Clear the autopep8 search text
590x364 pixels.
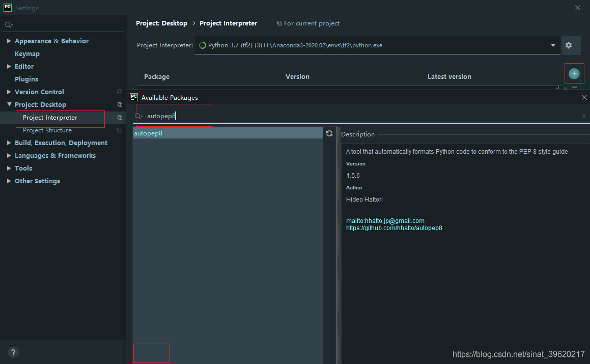click(583, 116)
